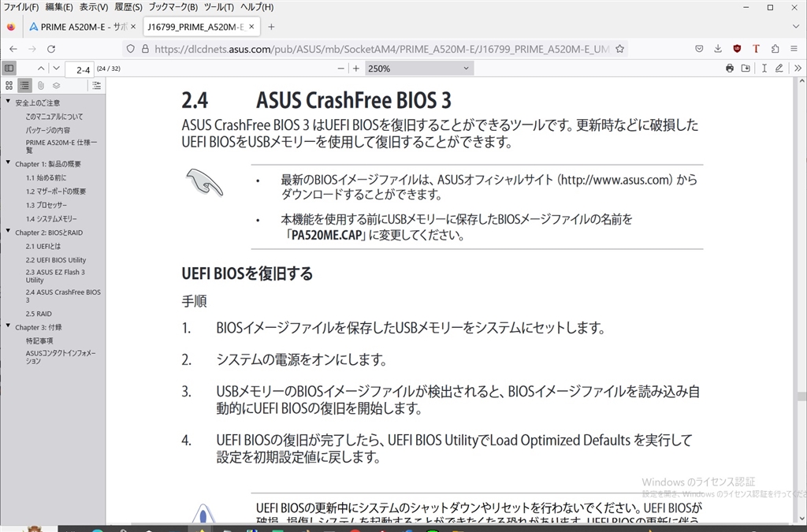Open outline entry 2.2 UEFI BIOS Utility
Viewport: 807px width, 532px height.
pos(56,260)
